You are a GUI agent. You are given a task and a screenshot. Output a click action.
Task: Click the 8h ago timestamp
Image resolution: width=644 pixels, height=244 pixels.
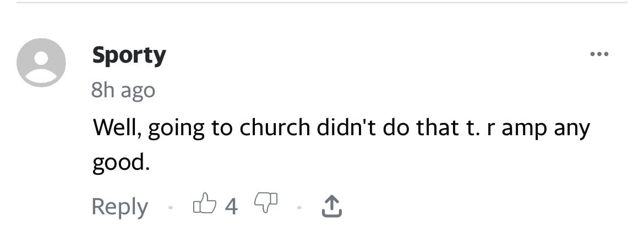click(x=123, y=91)
